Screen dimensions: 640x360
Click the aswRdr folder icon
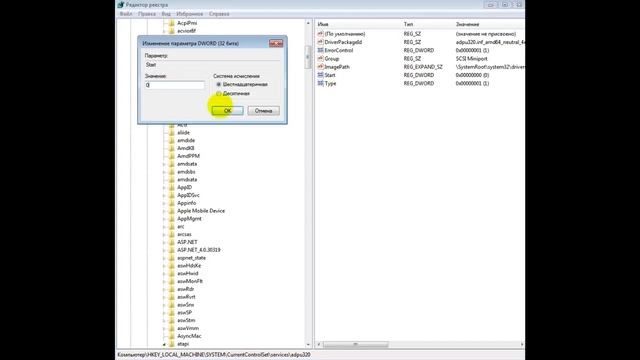[x=172, y=289]
